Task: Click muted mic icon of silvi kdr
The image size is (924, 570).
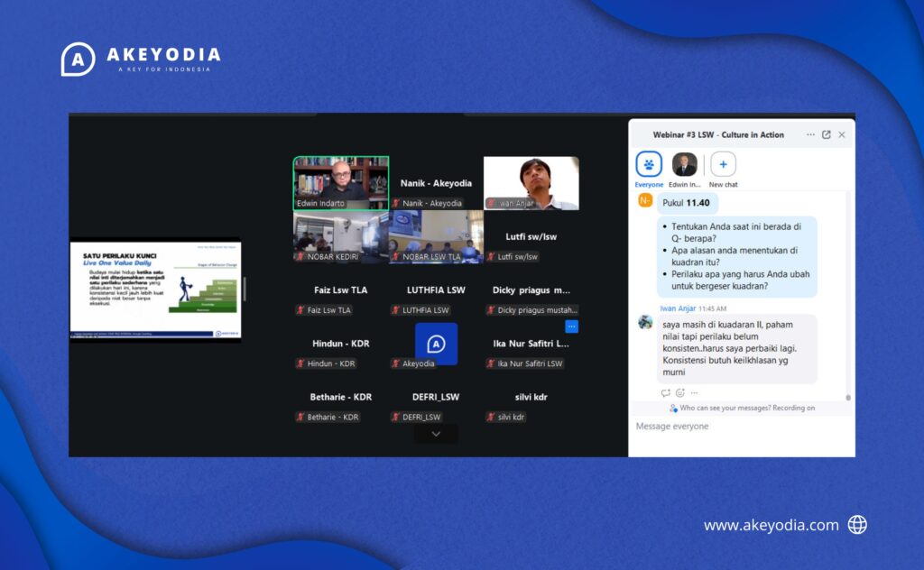Action: point(491,418)
